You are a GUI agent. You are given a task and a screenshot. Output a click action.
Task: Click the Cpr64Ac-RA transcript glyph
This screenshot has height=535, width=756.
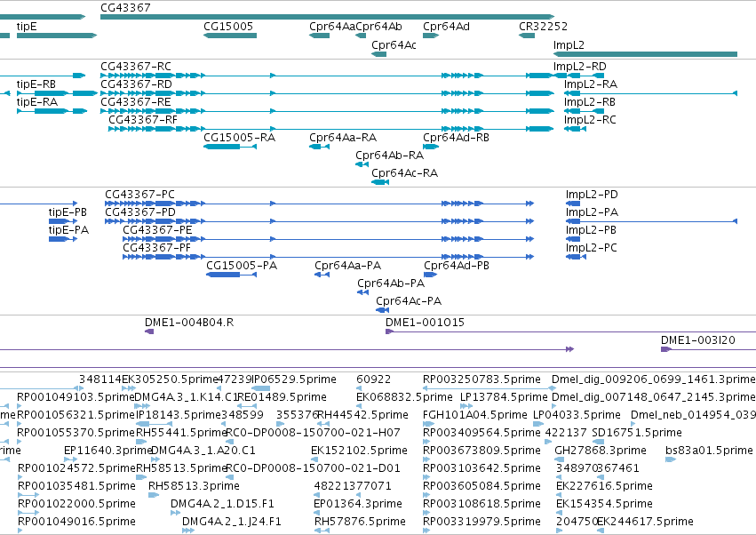[x=380, y=182]
